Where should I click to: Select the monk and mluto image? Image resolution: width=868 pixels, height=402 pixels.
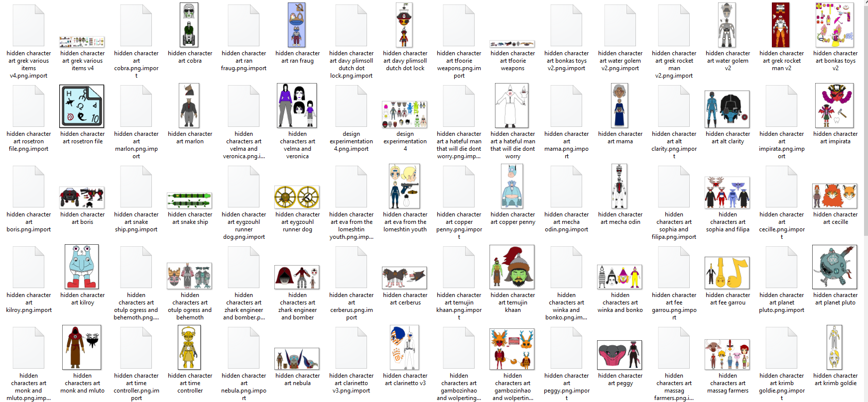click(x=82, y=347)
